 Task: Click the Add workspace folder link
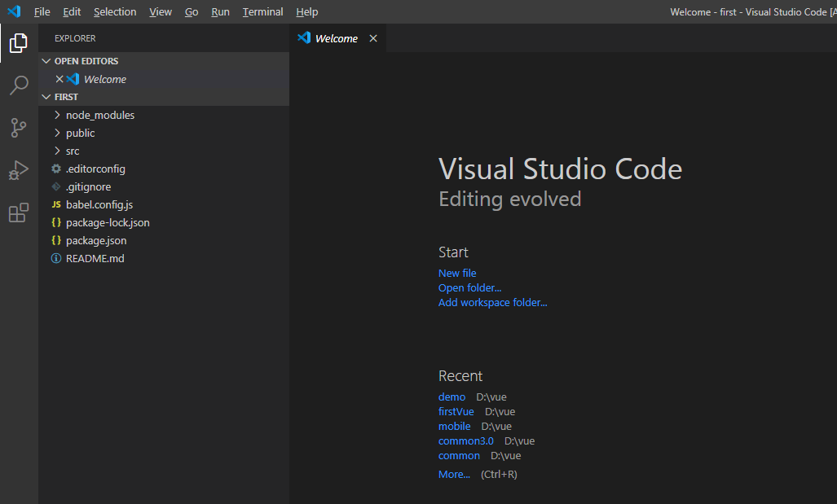(x=492, y=302)
